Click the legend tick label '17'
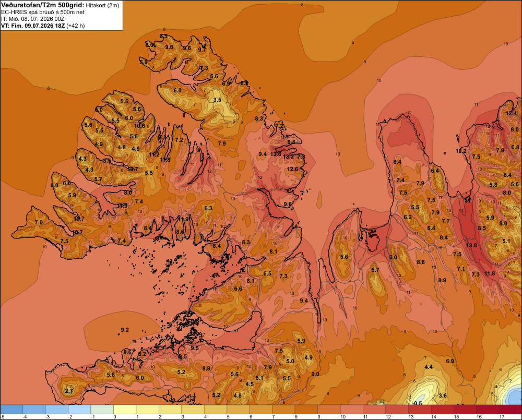 click(x=502, y=417)
